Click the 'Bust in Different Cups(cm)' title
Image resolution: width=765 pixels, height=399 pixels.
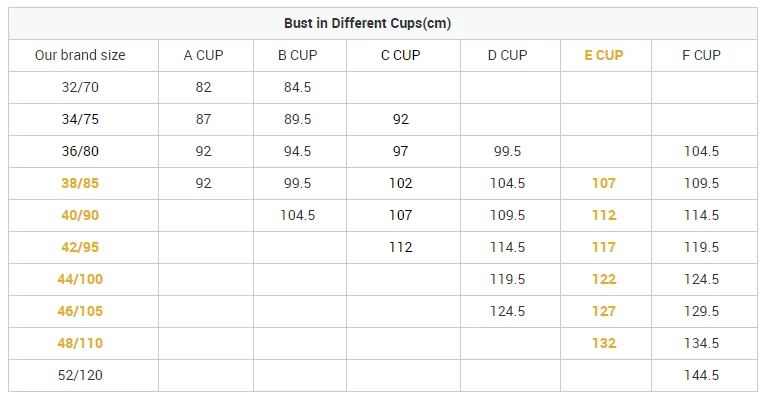click(367, 23)
